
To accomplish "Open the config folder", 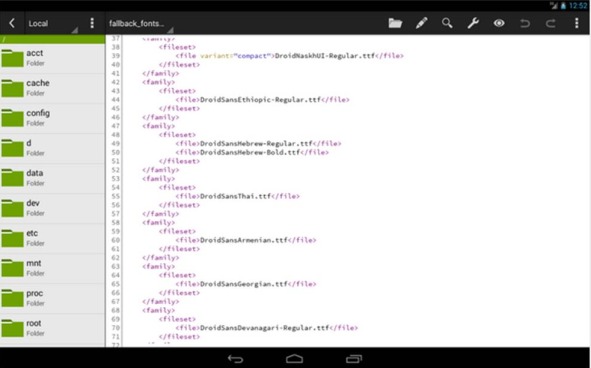I will [x=52, y=118].
